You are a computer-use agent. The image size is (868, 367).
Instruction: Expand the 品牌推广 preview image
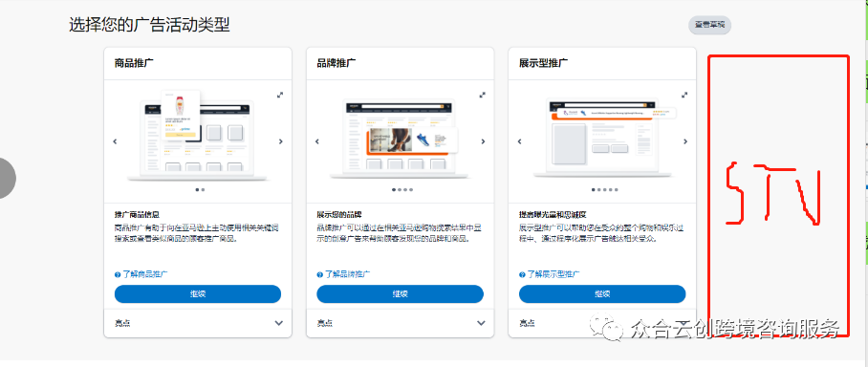point(483,96)
